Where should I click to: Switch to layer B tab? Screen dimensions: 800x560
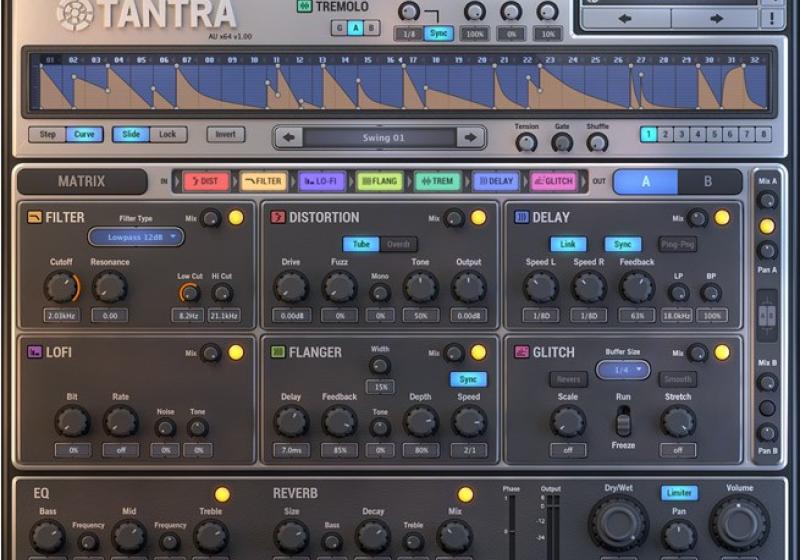click(x=708, y=182)
